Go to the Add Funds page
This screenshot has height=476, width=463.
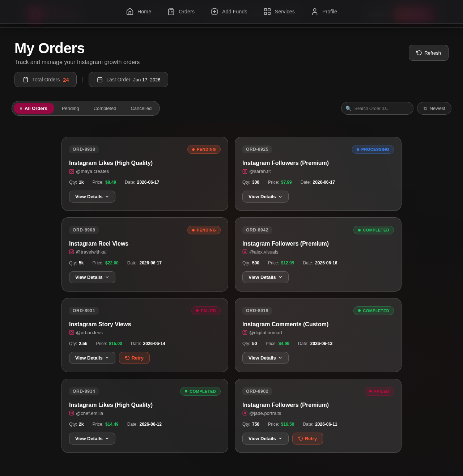click(229, 12)
